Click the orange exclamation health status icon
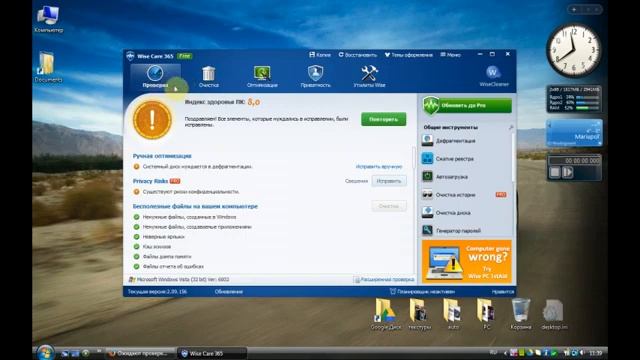The image size is (640, 360). (x=152, y=120)
